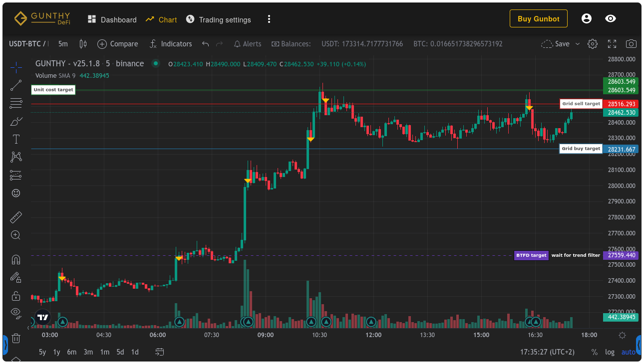
Task: Click the 28516.293 red price label
Action: tap(621, 104)
